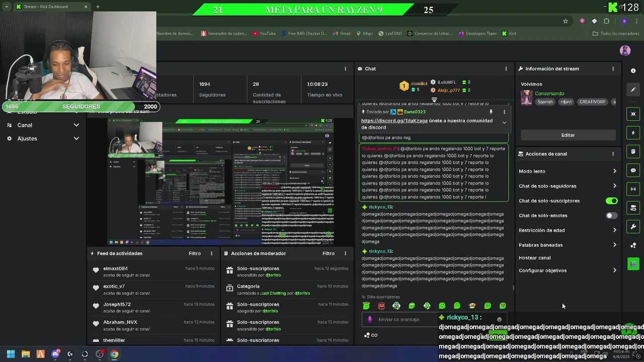
Task: Open the broadcast signal sidebar icon
Action: click(x=633, y=189)
